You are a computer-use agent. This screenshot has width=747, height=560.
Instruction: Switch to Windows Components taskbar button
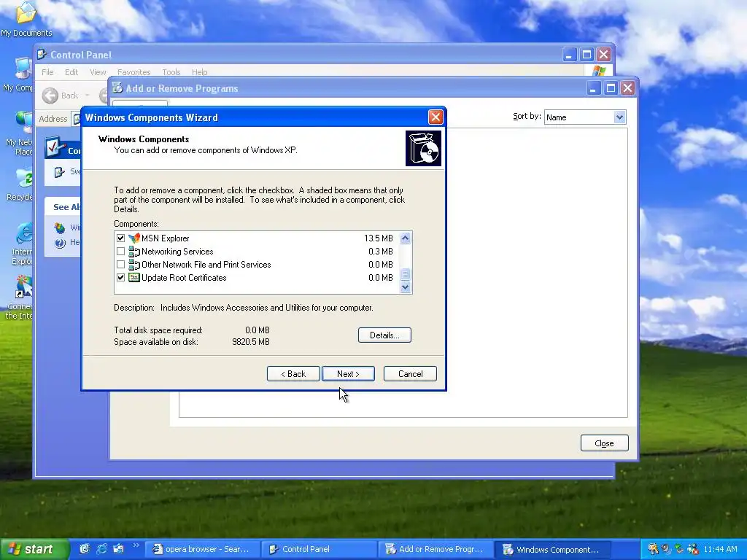(x=551, y=549)
